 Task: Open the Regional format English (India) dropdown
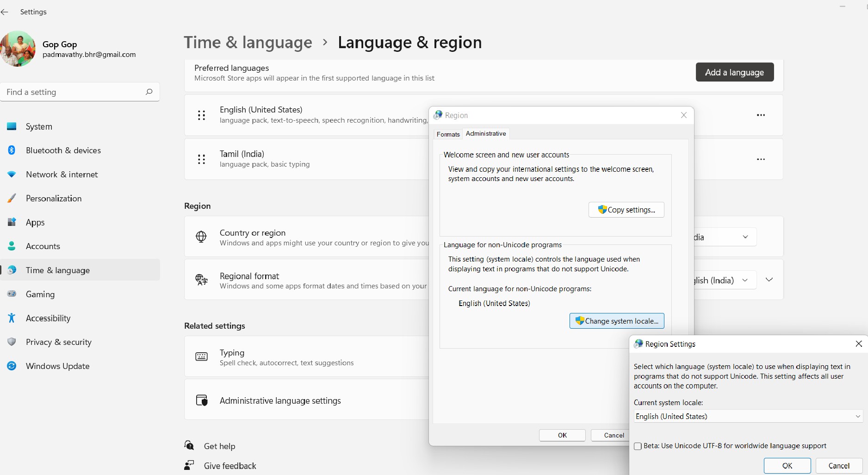pos(725,280)
